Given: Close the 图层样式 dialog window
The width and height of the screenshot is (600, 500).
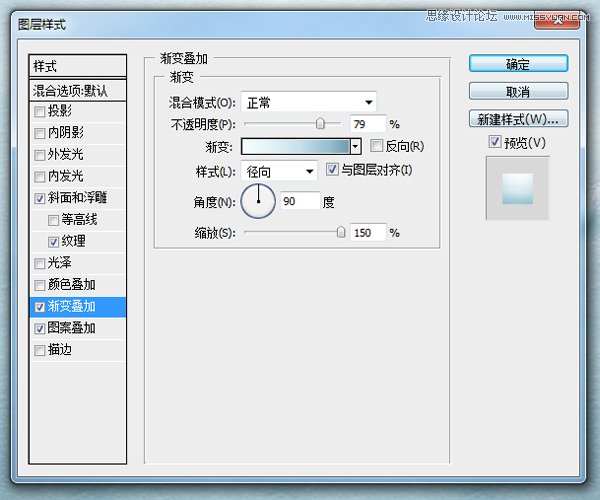Looking at the screenshot, I should coord(557,21).
